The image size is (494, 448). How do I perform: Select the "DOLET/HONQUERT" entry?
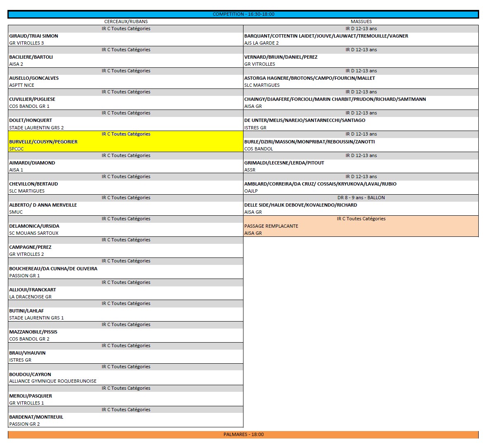[31, 120]
